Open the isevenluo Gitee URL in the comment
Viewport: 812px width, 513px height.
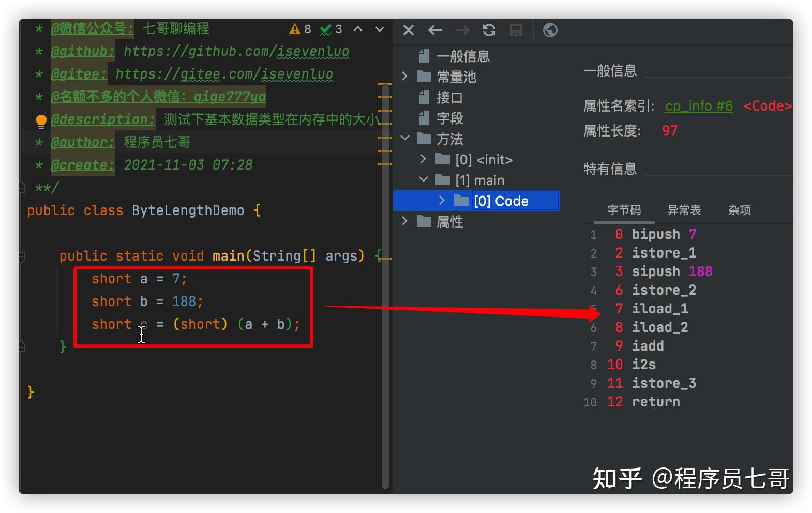point(224,74)
